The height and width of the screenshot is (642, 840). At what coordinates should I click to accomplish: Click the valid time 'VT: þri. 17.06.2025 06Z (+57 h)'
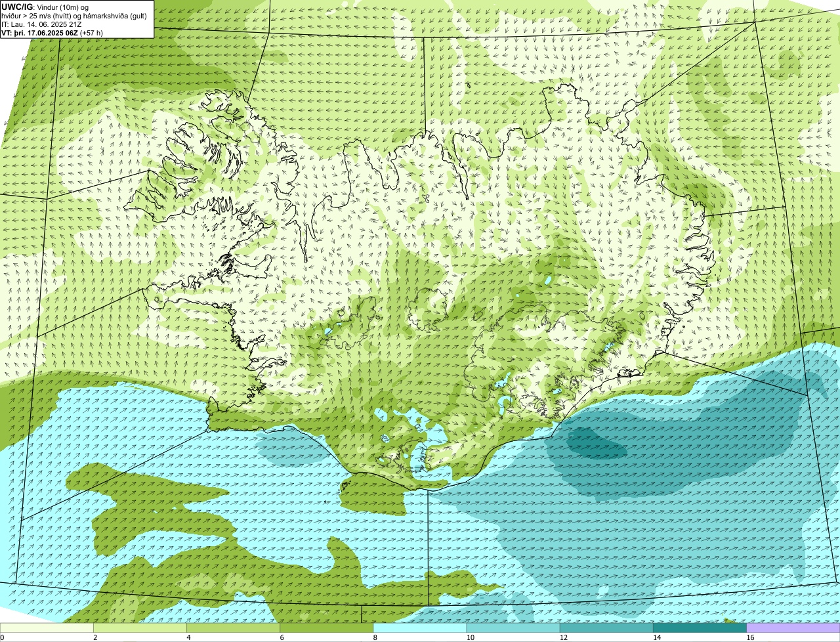click(x=52, y=33)
